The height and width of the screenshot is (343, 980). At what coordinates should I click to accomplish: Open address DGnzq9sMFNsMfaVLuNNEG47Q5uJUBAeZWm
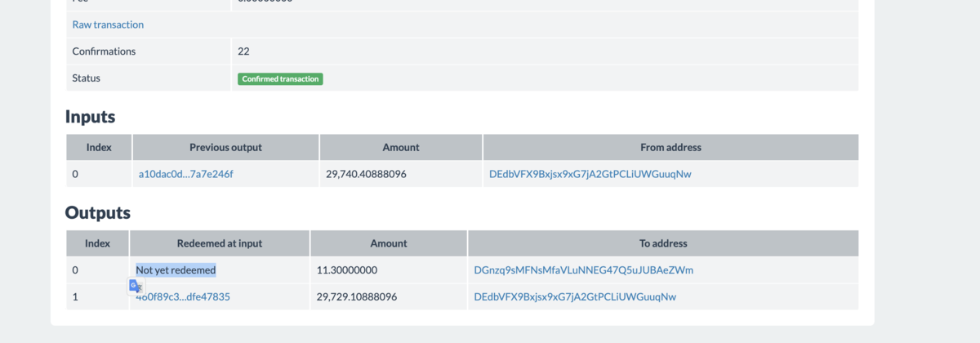pyautogui.click(x=583, y=269)
